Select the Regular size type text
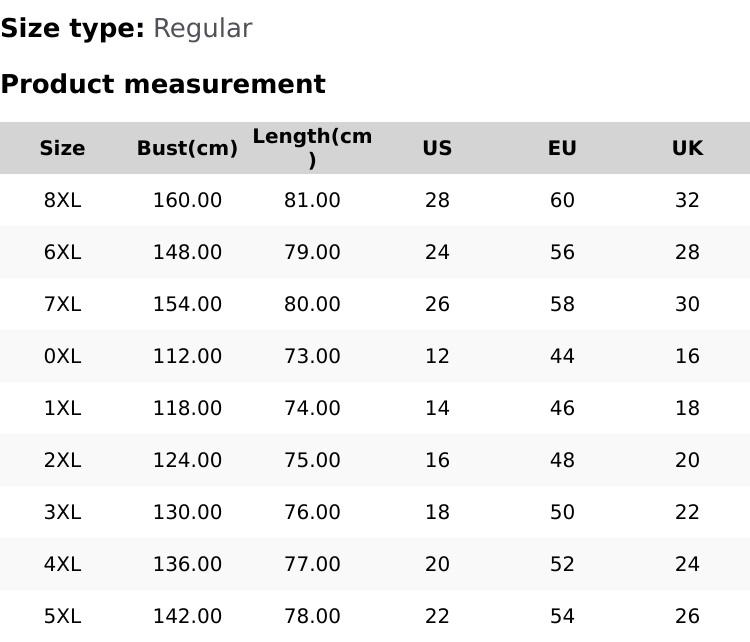 [202, 28]
